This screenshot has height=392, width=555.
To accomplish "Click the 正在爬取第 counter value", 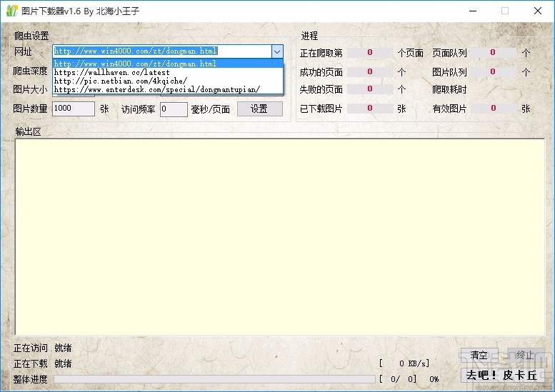I will point(370,53).
